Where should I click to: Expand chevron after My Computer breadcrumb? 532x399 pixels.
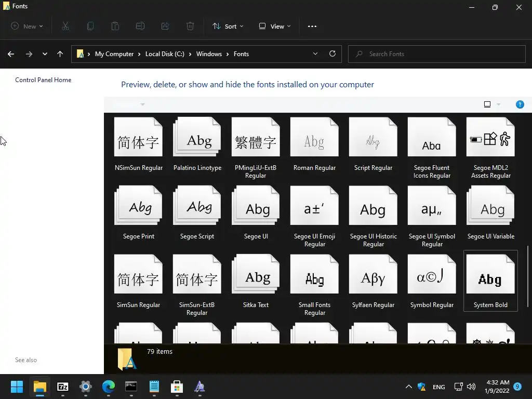(x=139, y=54)
